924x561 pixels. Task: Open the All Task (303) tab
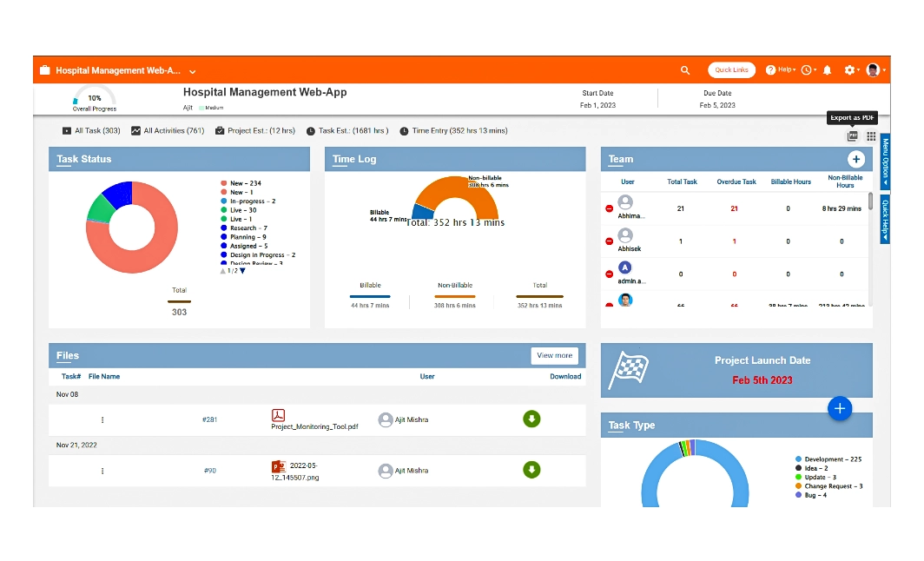tap(91, 131)
